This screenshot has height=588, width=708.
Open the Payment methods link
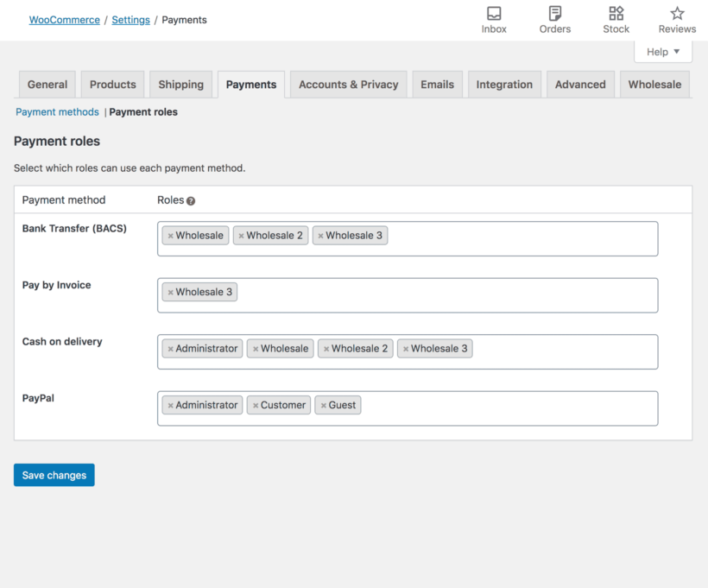pos(57,111)
